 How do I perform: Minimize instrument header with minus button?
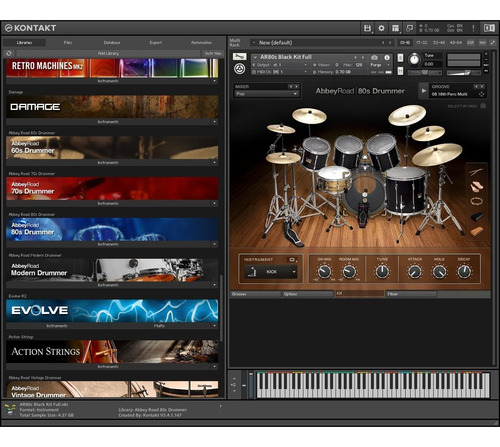coord(486,59)
